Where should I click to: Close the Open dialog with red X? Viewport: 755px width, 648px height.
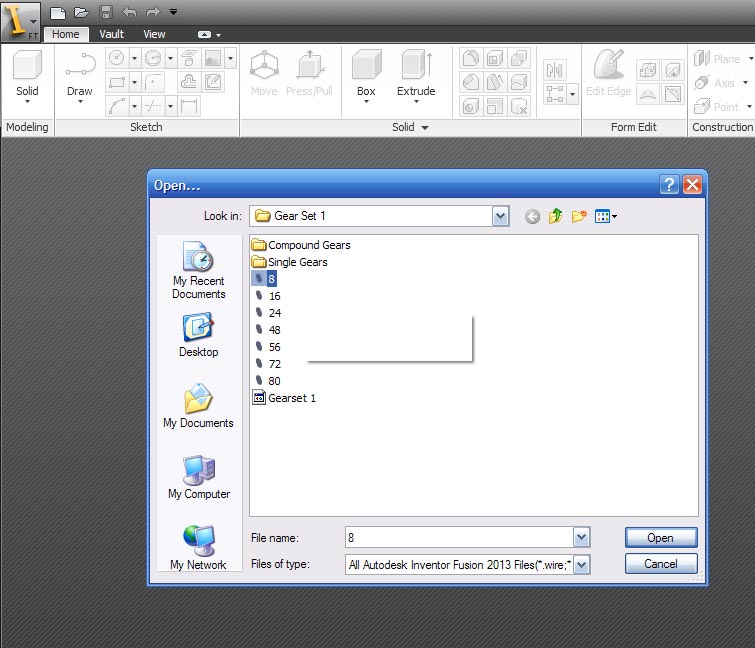pos(692,184)
